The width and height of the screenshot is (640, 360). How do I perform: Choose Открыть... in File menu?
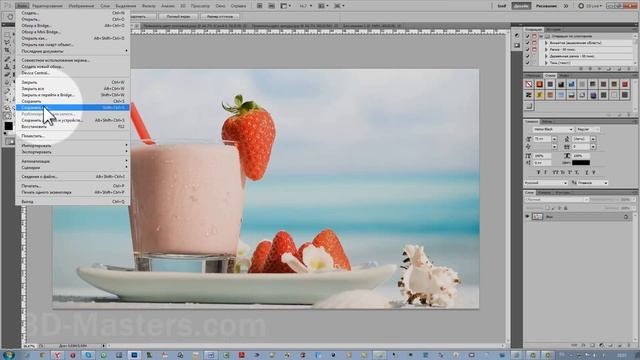tap(73, 19)
